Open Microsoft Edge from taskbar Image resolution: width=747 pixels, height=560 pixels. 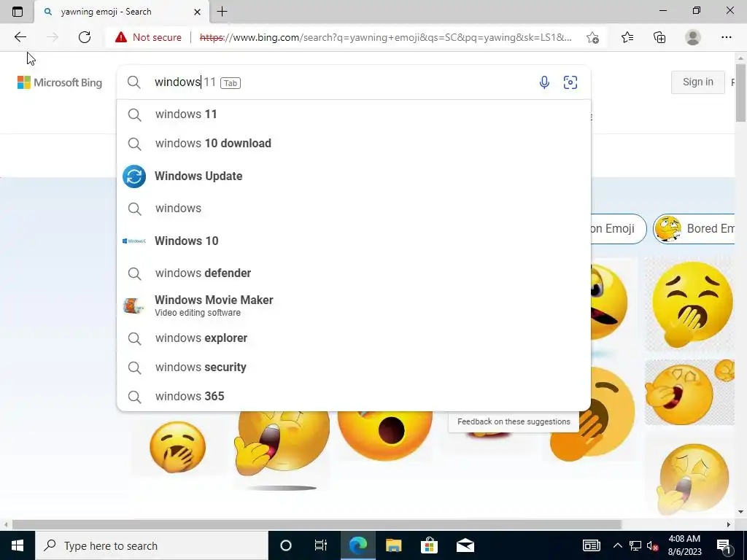[357, 545]
